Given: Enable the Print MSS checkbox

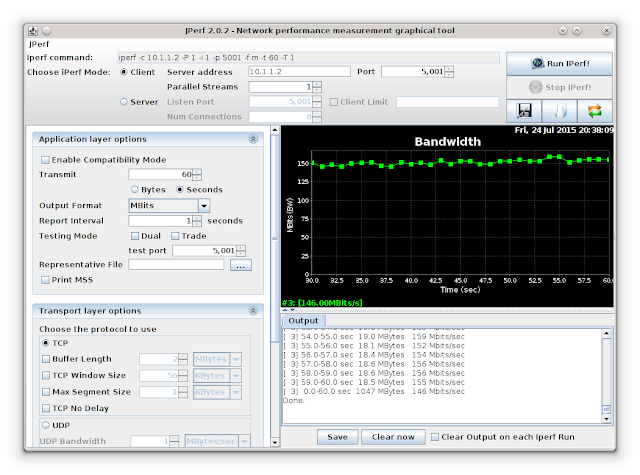Looking at the screenshot, I should coord(45,280).
